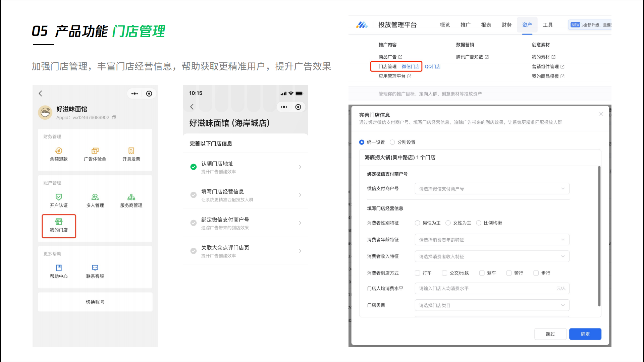Switch to 报表 tab

pos(486,25)
